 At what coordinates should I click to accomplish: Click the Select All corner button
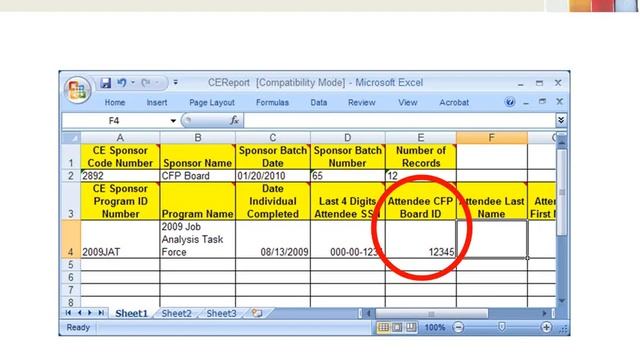[x=71, y=138]
